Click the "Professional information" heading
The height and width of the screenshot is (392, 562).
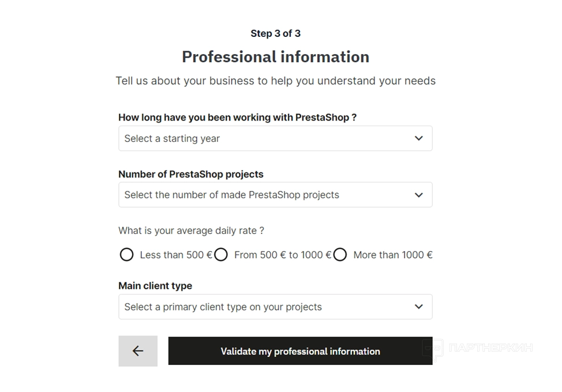point(275,57)
